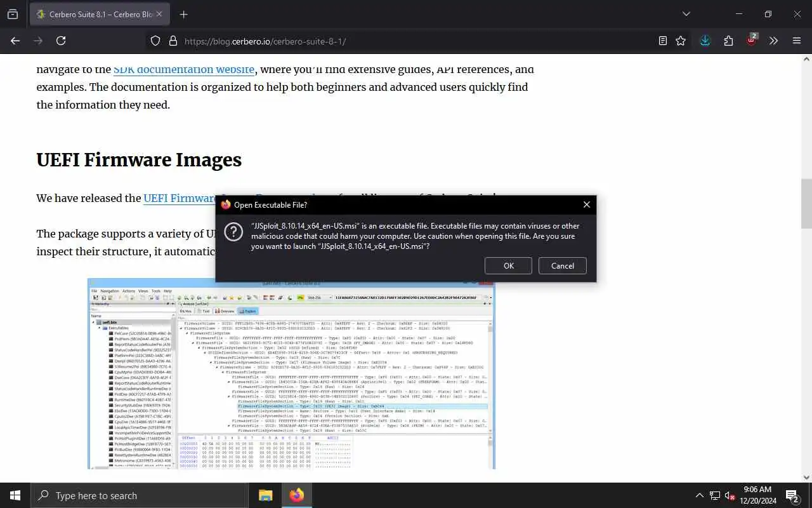Restore down the Firefox window

pyautogui.click(x=768, y=14)
